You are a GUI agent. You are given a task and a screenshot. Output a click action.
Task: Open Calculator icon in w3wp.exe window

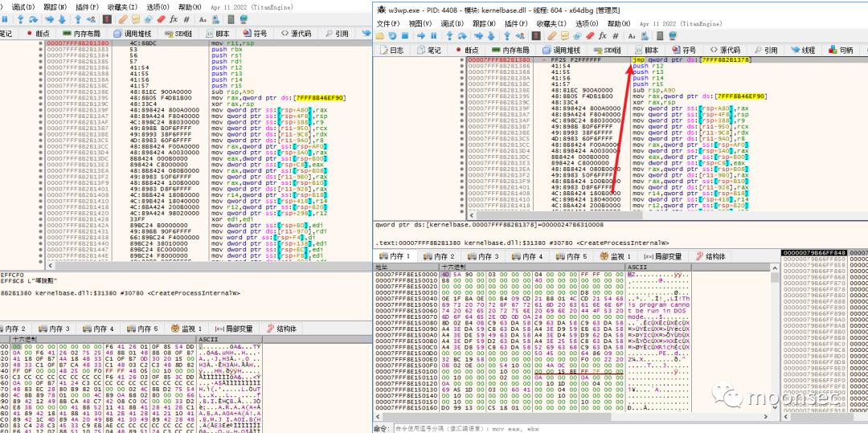click(x=660, y=36)
